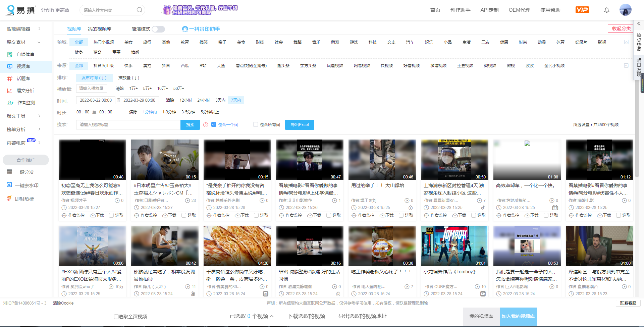This screenshot has height=327, width=644.
Task: Expand the 爆文工具 sidebar section
Action: (x=16, y=116)
